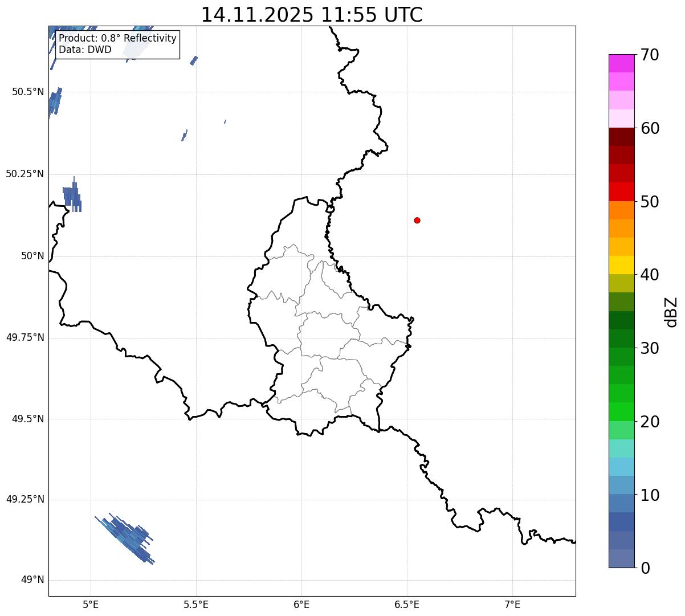Click the 5°E longitude label

tap(91, 604)
